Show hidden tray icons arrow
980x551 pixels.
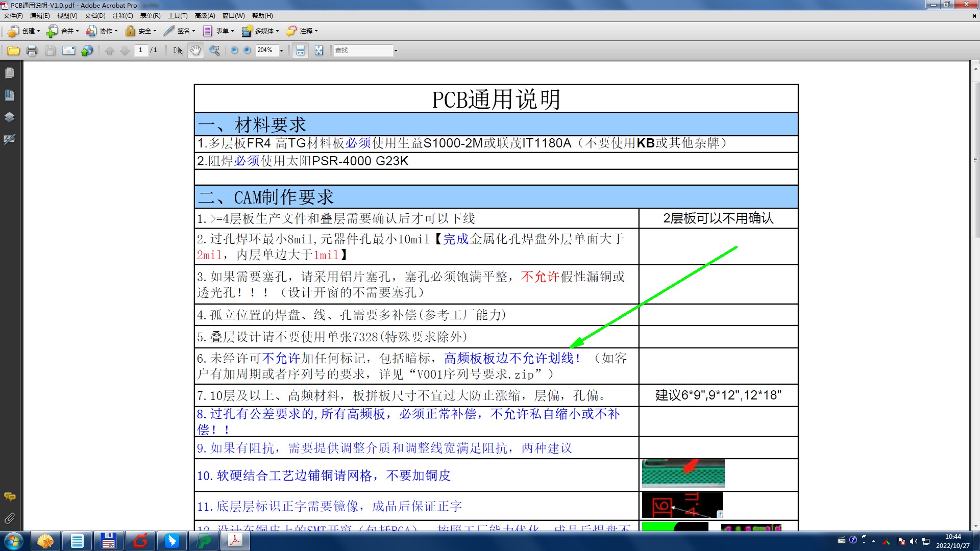click(873, 541)
